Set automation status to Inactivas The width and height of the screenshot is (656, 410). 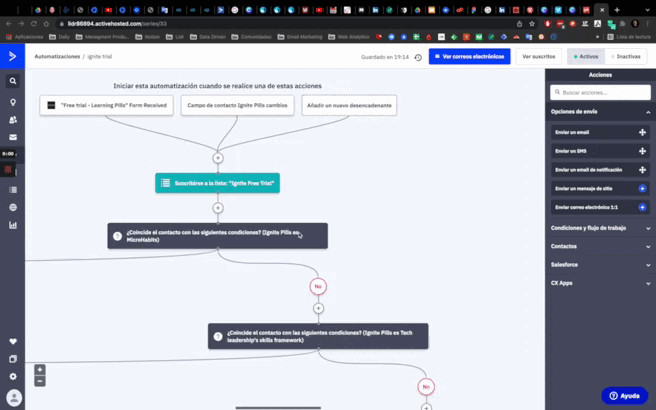click(x=625, y=57)
